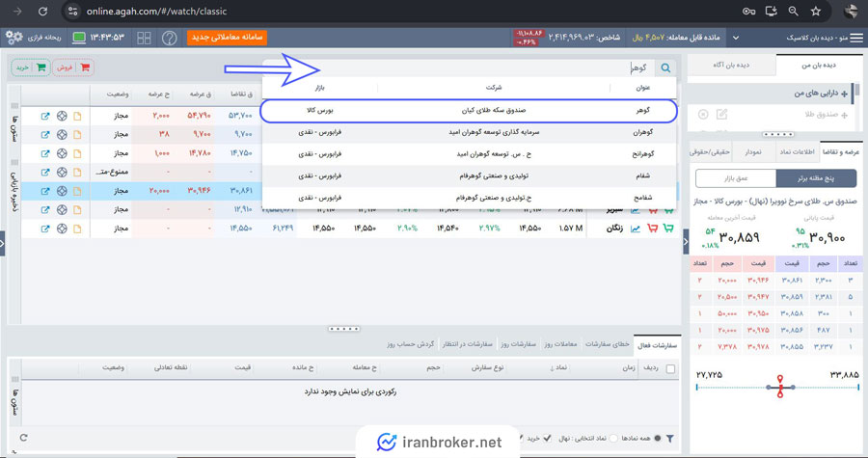The width and height of the screenshot is (868, 458).
Task: Select شفام search result
Action: click(x=469, y=175)
